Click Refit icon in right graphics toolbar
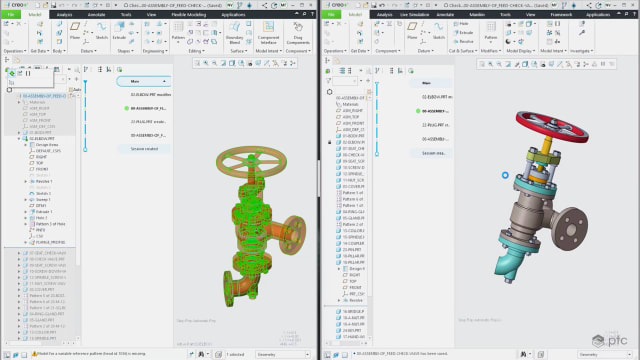This screenshot has width=640, height=360. (x=482, y=64)
